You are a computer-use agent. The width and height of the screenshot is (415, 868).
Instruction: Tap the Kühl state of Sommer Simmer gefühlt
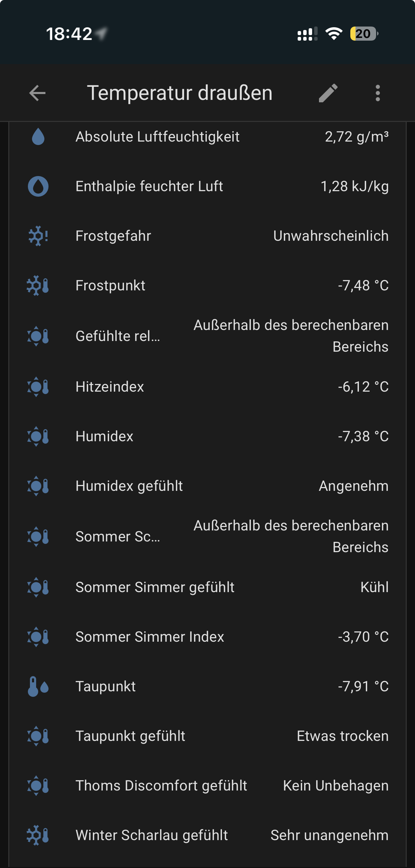(x=374, y=587)
